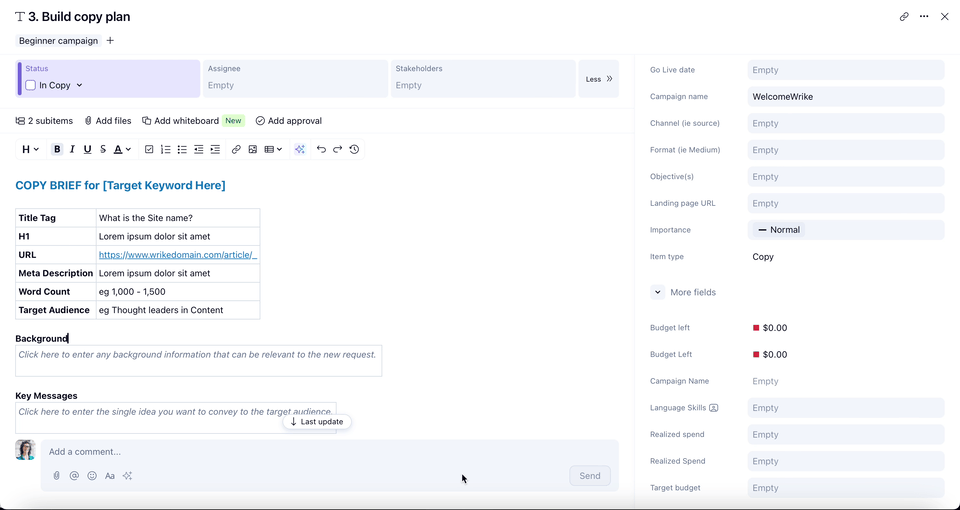Viewport: 960px width, 510px height.
Task: Open the In Copy status dropdown
Action: click(x=61, y=85)
